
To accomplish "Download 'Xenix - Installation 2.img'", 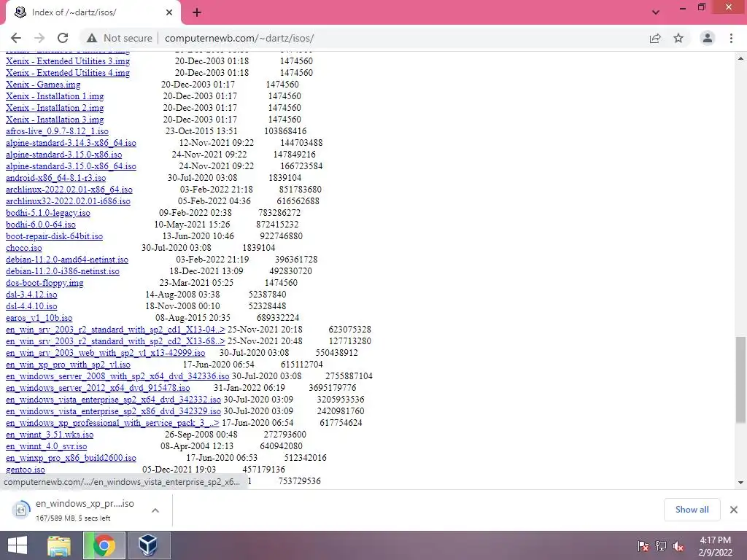I will click(55, 108).
